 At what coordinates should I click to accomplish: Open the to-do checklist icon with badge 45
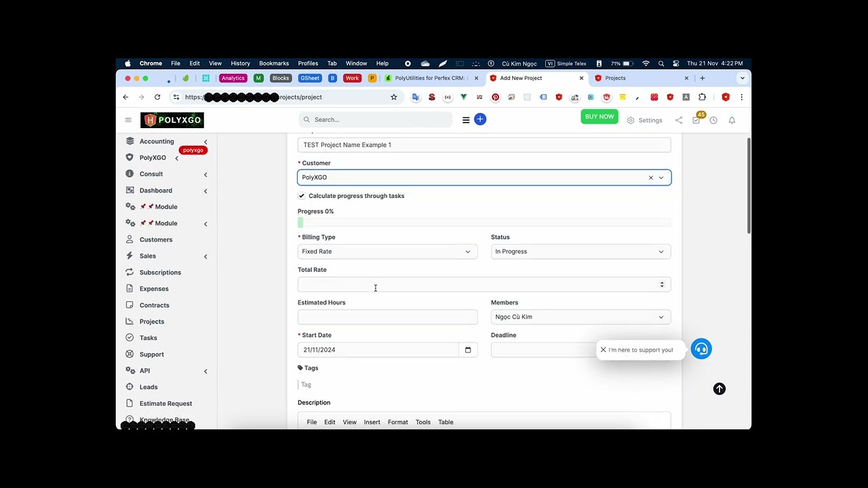tap(696, 120)
